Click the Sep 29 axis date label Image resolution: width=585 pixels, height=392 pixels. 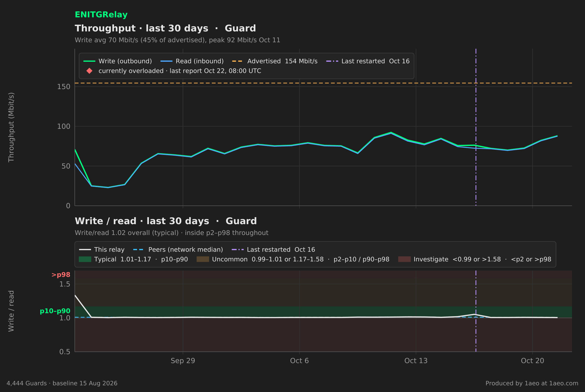[x=183, y=361]
